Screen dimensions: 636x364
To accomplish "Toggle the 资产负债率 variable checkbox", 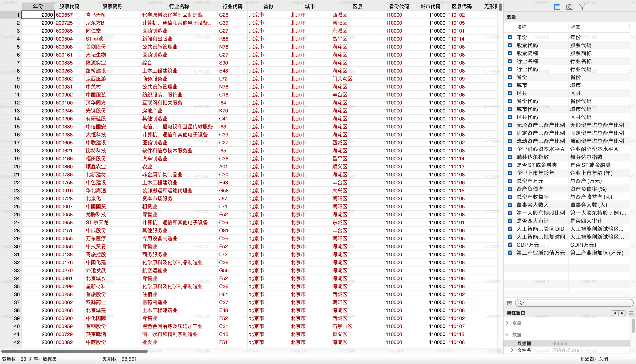I will [x=510, y=189].
